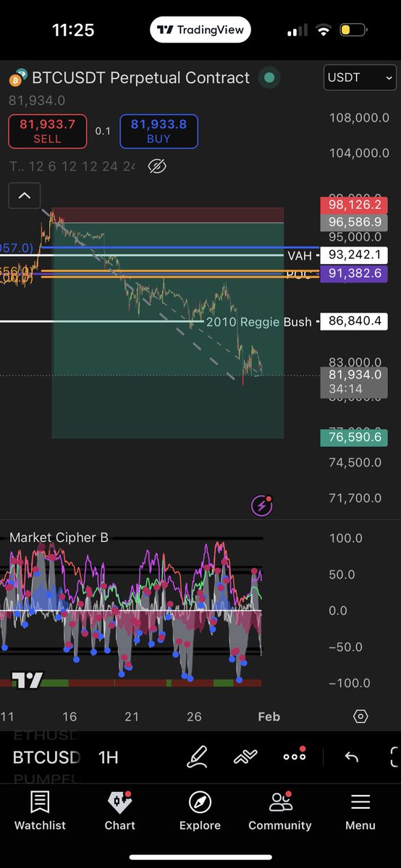Open the BTCUSDT Perpetual Contract symbol title
This screenshot has height=868, width=401.
pos(141,77)
